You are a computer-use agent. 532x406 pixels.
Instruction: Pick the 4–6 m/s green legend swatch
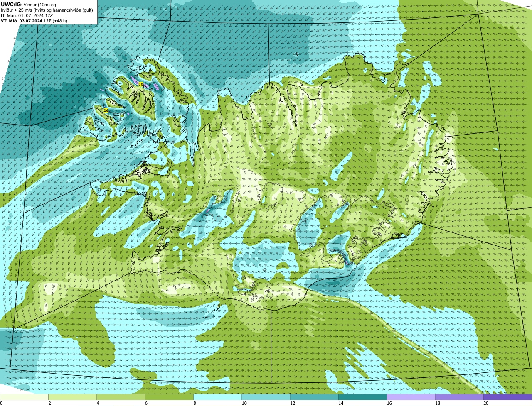click(121, 397)
